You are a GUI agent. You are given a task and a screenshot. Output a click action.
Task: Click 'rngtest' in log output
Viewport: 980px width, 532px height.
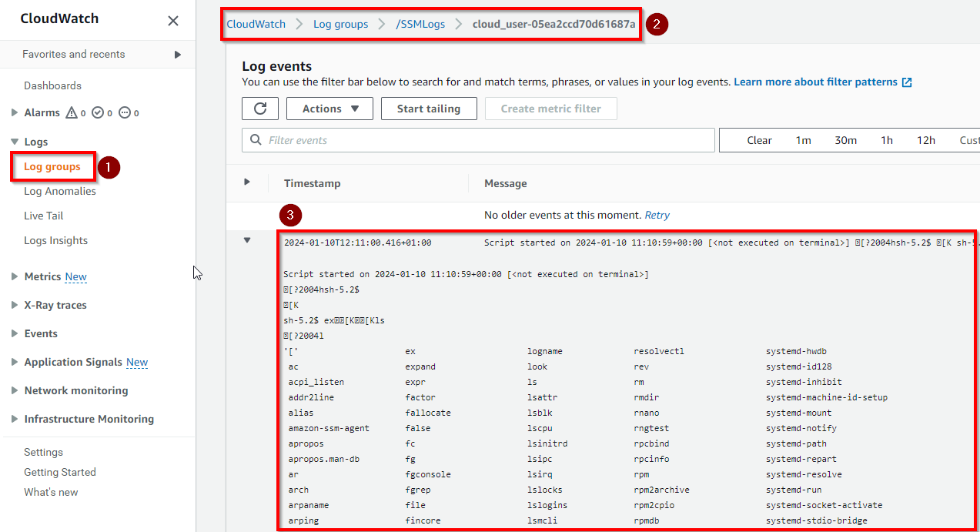tap(651, 428)
